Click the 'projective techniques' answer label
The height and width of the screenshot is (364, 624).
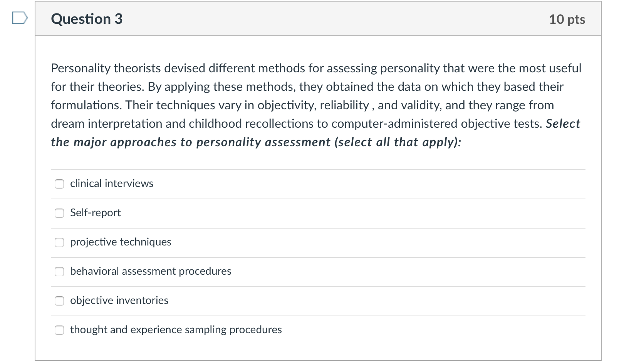[x=121, y=242]
